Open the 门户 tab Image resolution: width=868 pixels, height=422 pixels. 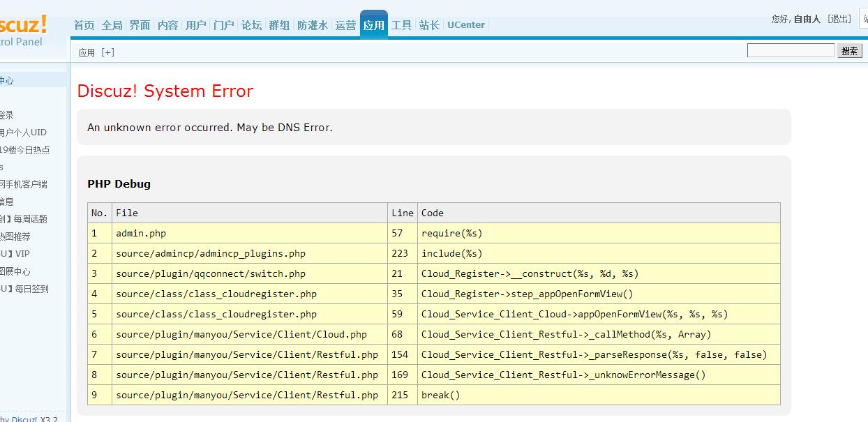coord(223,25)
